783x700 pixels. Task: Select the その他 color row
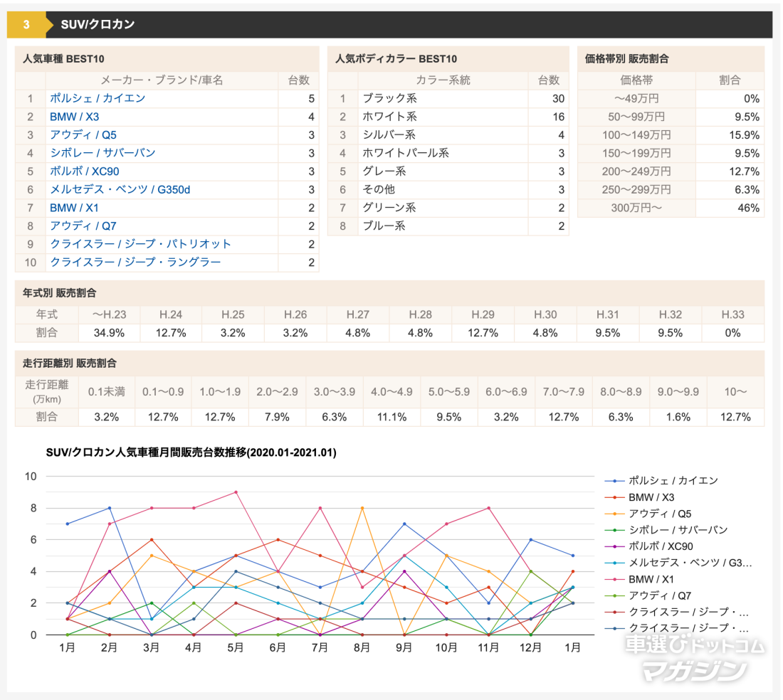pyautogui.click(x=448, y=190)
